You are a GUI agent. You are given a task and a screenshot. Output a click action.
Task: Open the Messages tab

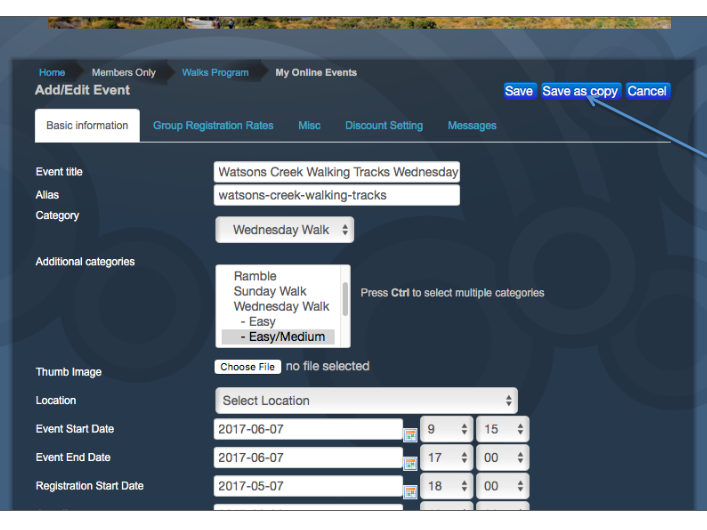pos(472,126)
